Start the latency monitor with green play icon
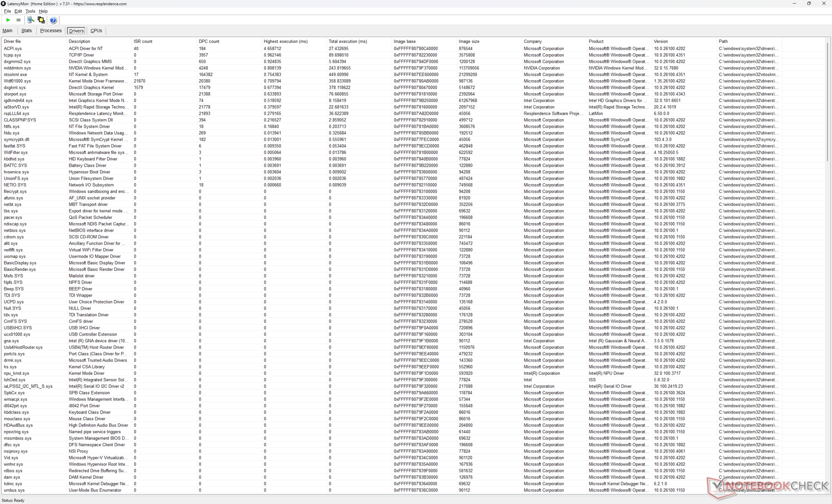 pyautogui.click(x=8, y=20)
